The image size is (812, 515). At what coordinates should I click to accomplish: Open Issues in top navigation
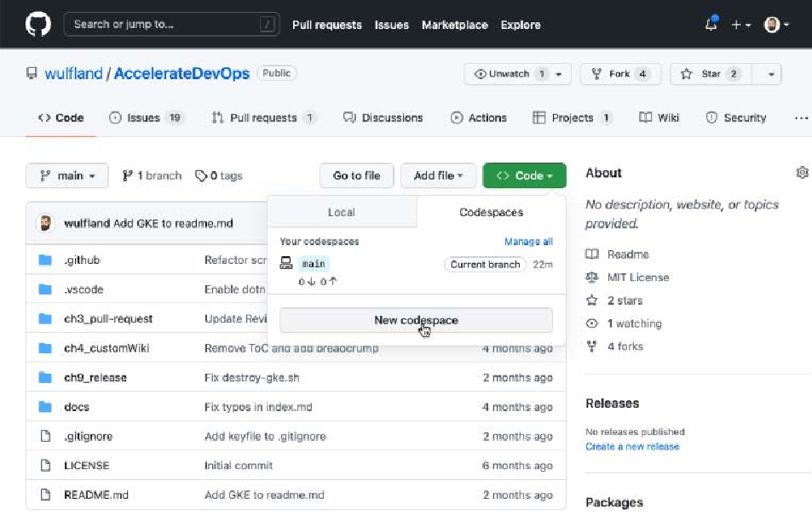point(391,25)
